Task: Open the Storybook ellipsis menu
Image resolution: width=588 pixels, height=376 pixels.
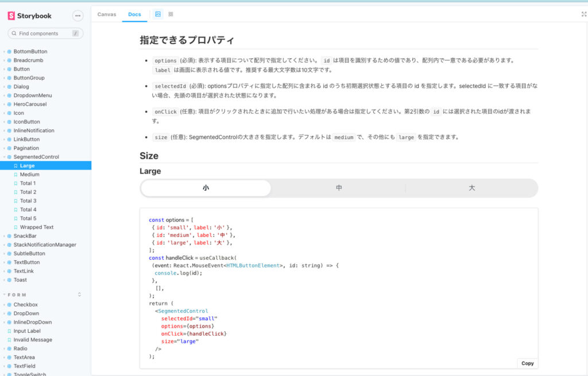Action: click(x=78, y=15)
